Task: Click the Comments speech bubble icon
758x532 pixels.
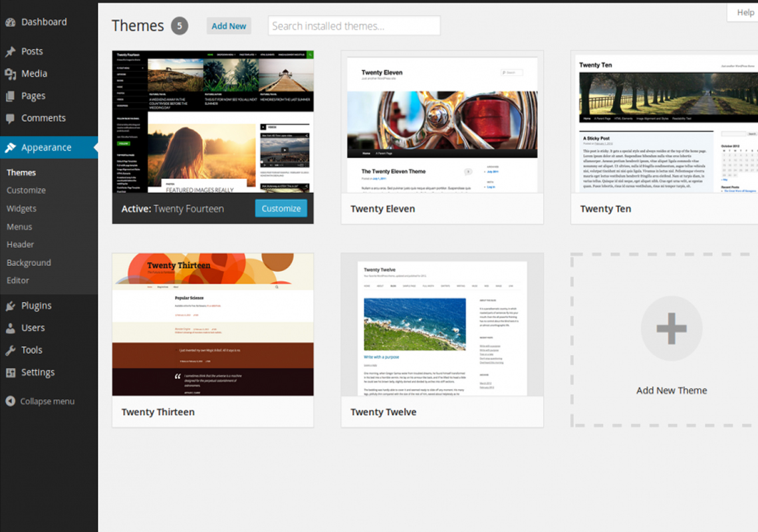Action: 10,118
